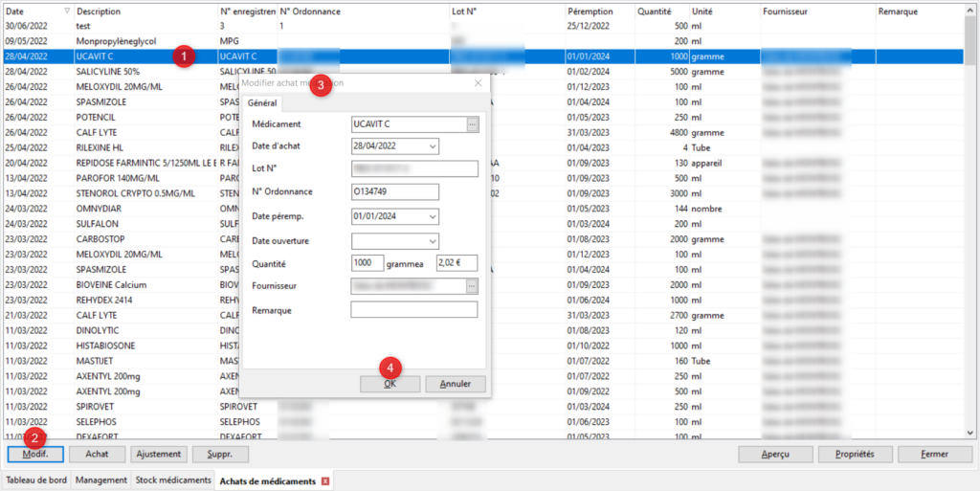This screenshot has width=980, height=491.
Task: Click the scrollbar down arrow in the list
Action: tap(972, 433)
